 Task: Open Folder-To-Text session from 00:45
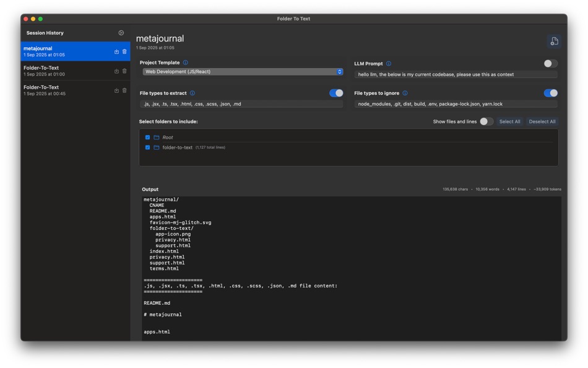[76, 90]
